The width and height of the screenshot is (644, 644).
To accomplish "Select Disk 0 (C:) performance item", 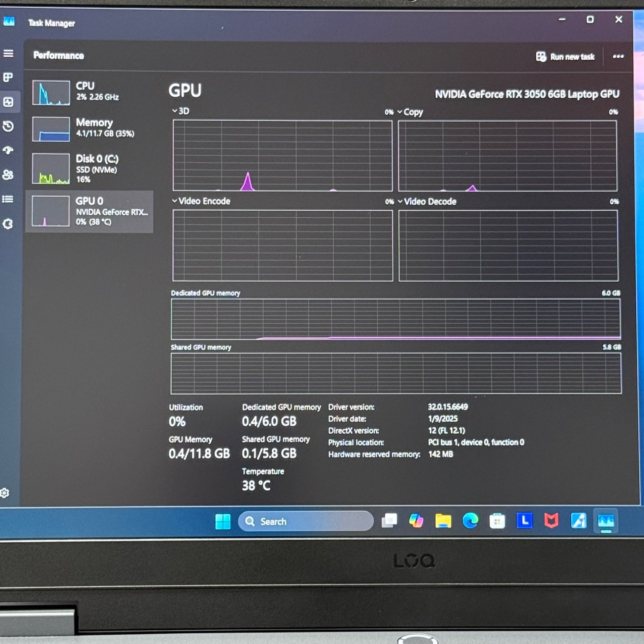I will click(89, 168).
